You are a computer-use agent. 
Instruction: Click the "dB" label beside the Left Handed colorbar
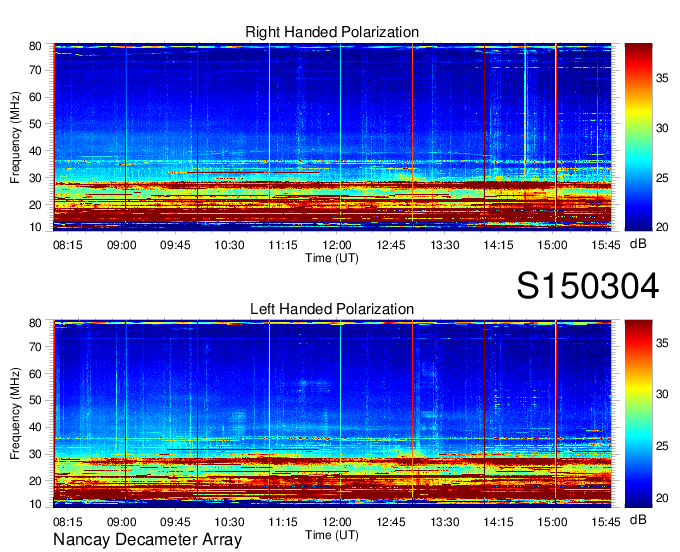point(638,520)
